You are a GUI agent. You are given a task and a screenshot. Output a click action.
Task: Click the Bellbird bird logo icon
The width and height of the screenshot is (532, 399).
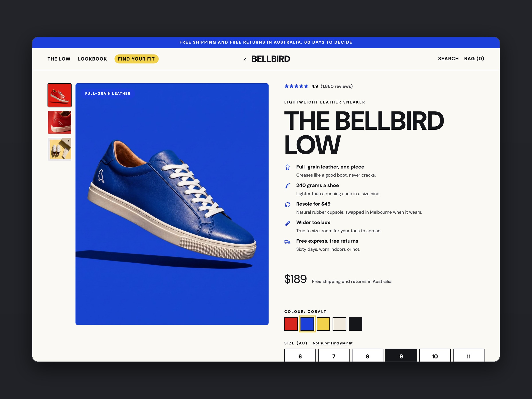tap(245, 59)
